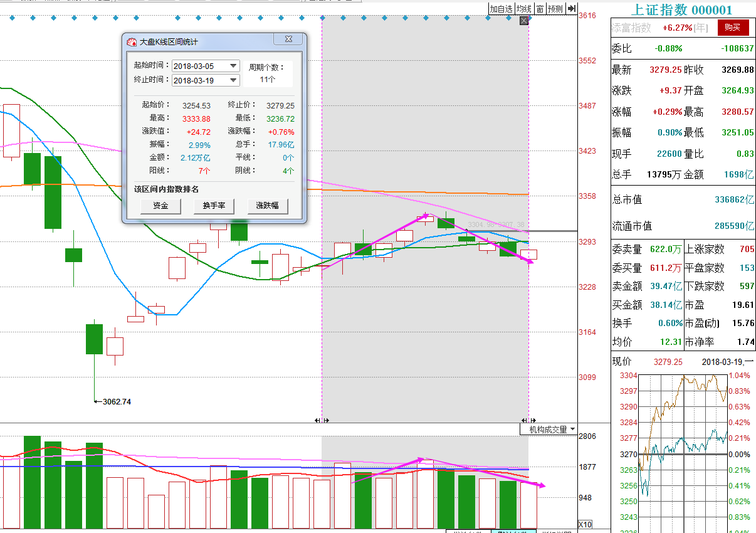Viewport: 756px width, 533px height.
Task: Click the 加自选 toolbar button
Action: (x=501, y=8)
